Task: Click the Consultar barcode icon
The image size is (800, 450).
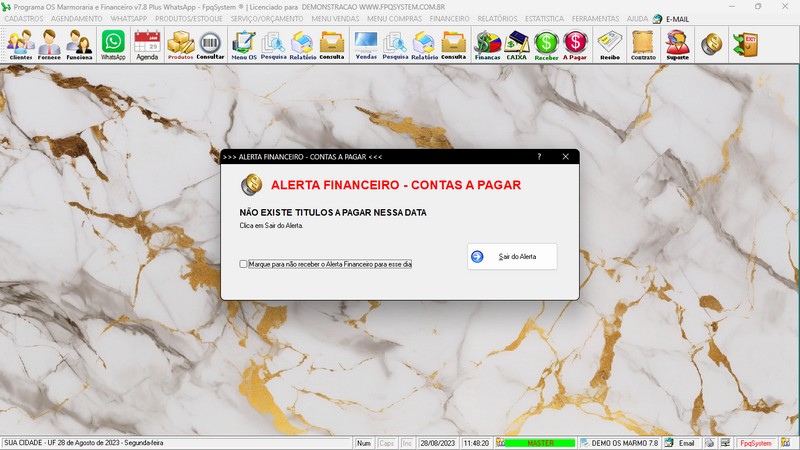Action: point(210,45)
